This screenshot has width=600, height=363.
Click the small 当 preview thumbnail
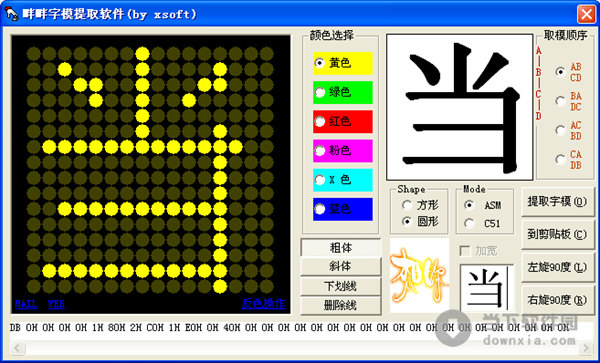point(486,288)
